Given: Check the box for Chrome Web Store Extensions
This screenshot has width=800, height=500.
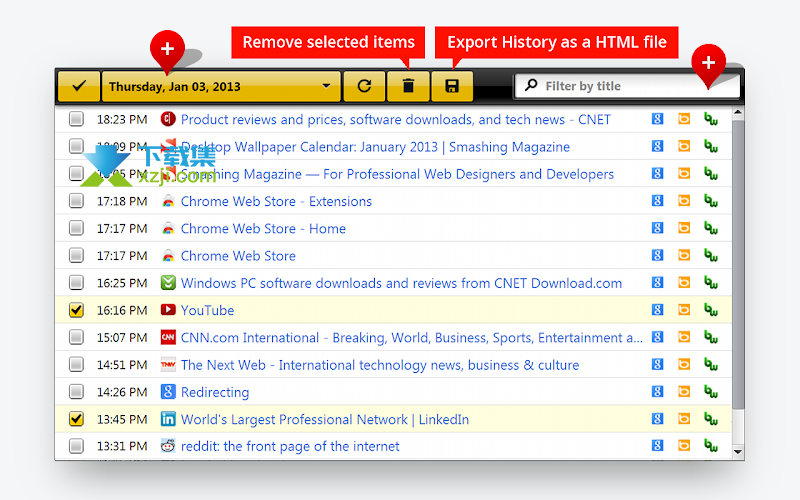Looking at the screenshot, I should (76, 201).
